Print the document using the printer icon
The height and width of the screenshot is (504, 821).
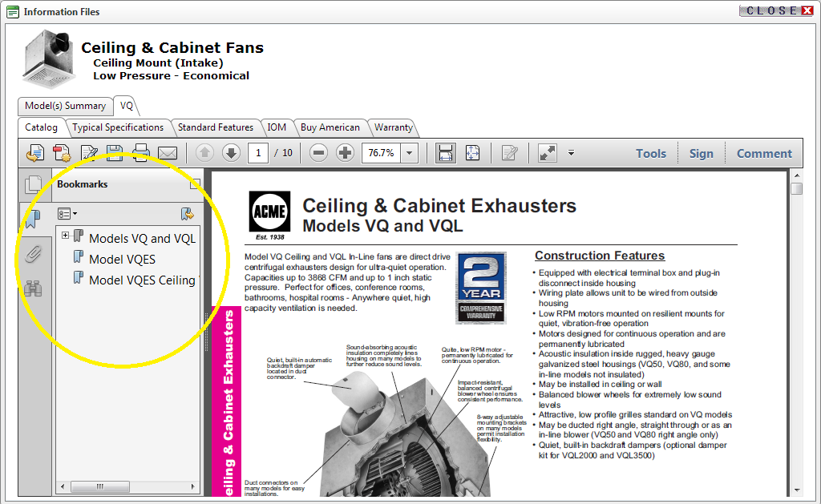[x=141, y=153]
